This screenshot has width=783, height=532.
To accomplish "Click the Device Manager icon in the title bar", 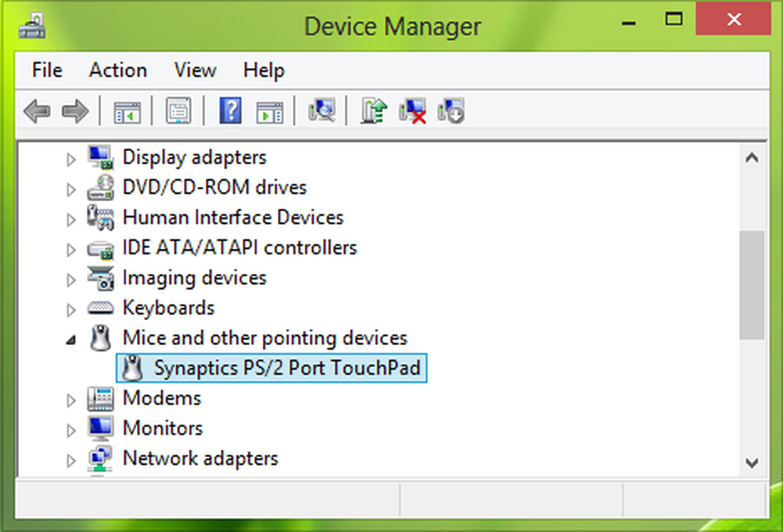I will point(33,26).
